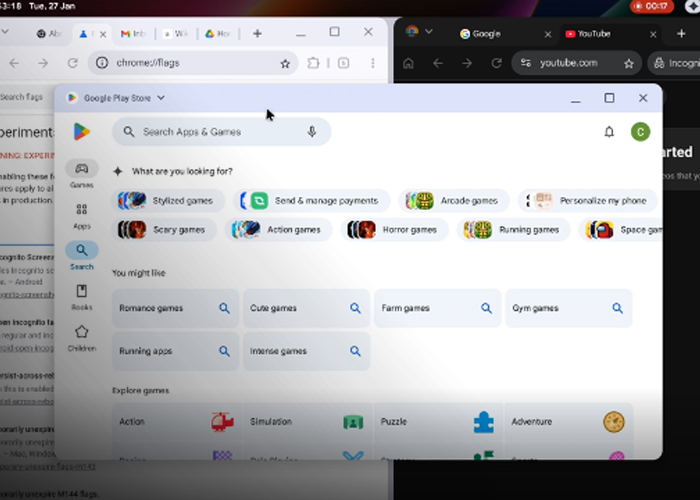Search for Cute games suggestion
700x500 pixels.
(x=306, y=308)
